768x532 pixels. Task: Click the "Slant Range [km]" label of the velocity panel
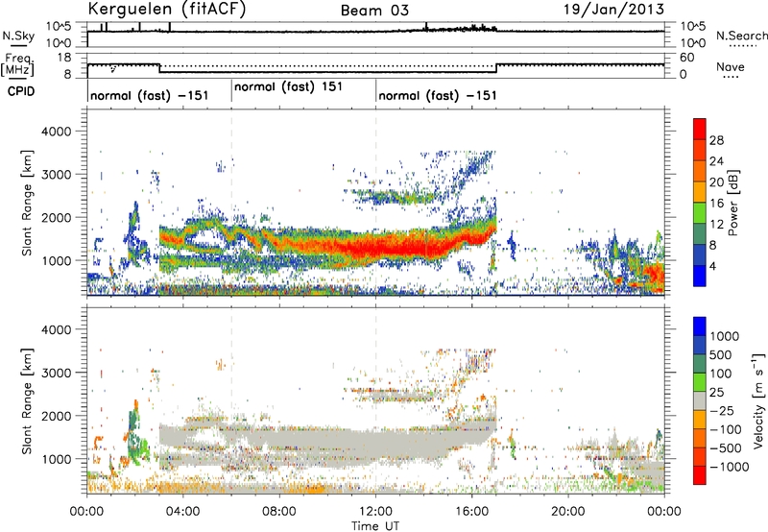click(27, 400)
